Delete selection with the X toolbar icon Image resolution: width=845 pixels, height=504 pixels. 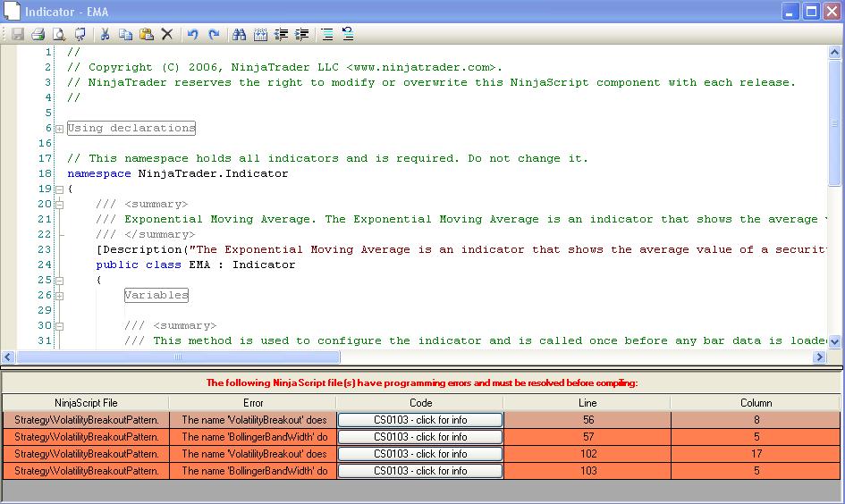tap(167, 35)
